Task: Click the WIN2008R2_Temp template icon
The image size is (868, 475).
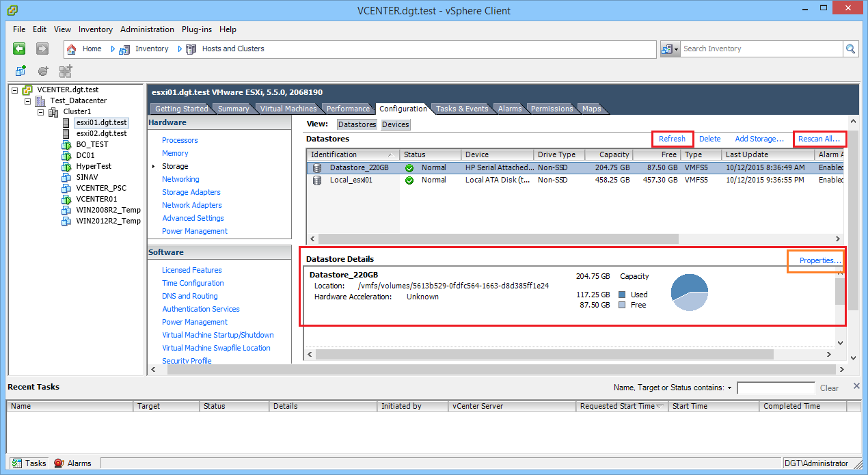Action: [66, 210]
